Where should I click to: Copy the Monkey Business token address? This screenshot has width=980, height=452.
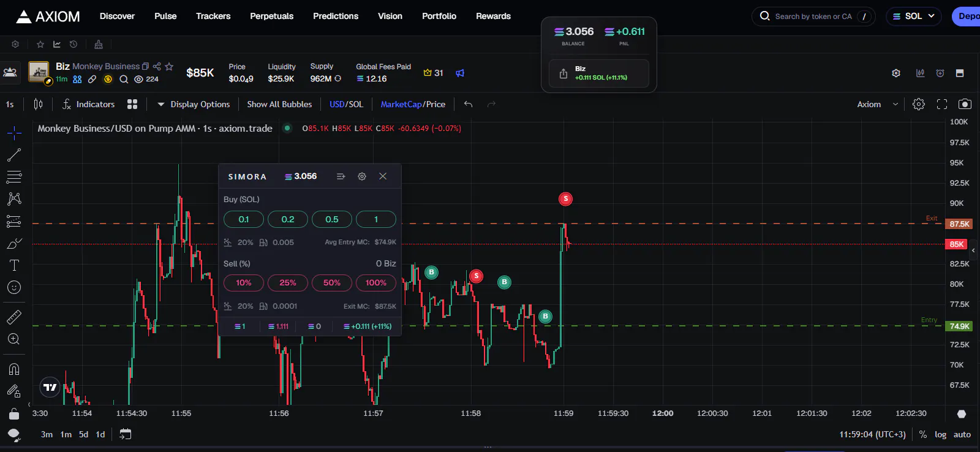click(146, 66)
